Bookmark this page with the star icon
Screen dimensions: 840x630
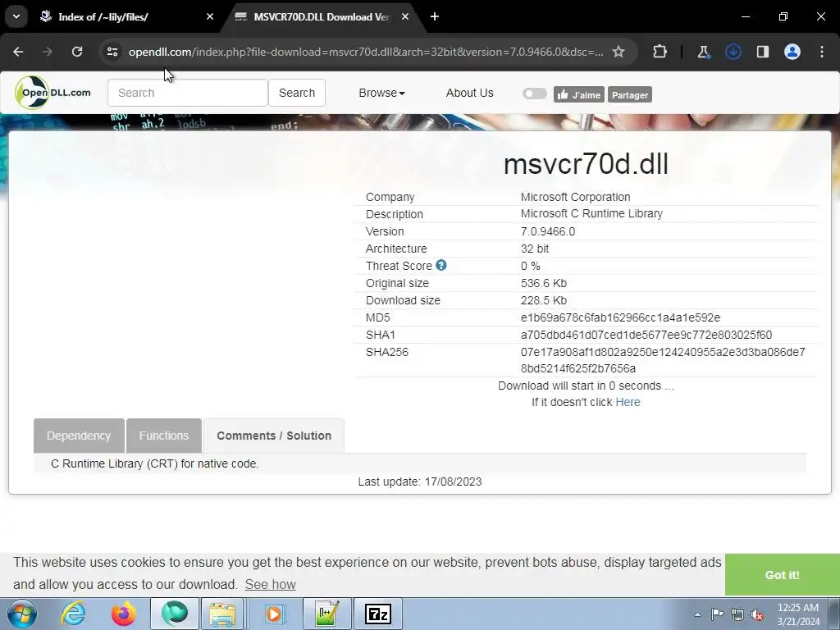coord(619,52)
